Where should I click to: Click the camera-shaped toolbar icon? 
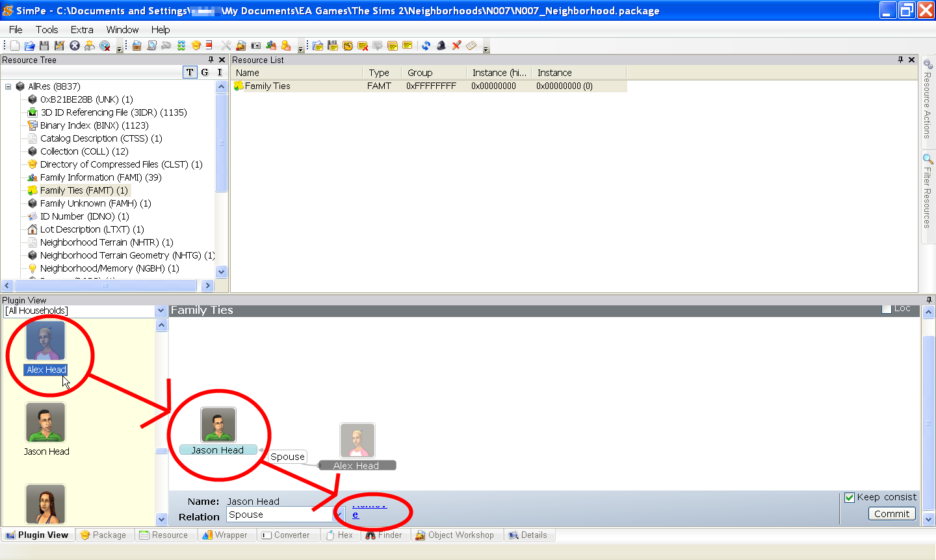[x=256, y=45]
